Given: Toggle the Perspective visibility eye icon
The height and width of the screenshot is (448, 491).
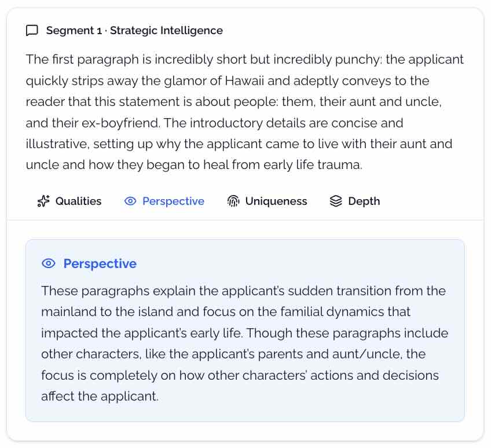Looking at the screenshot, I should (x=129, y=201).
